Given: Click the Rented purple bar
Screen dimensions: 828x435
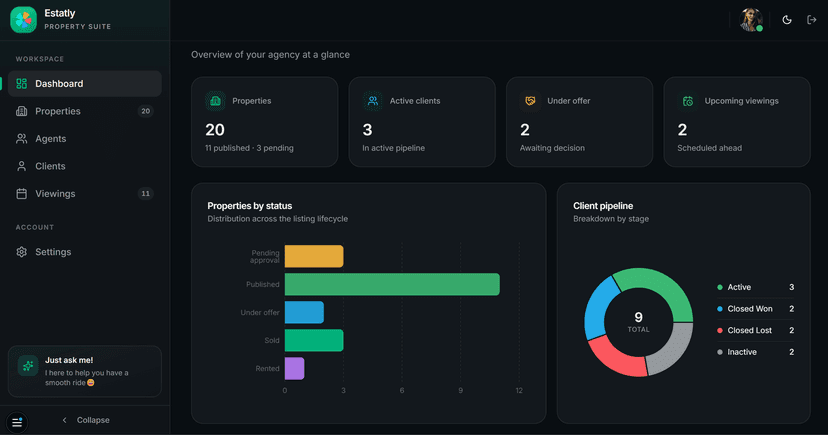Looking at the screenshot, I should pyautogui.click(x=295, y=368).
